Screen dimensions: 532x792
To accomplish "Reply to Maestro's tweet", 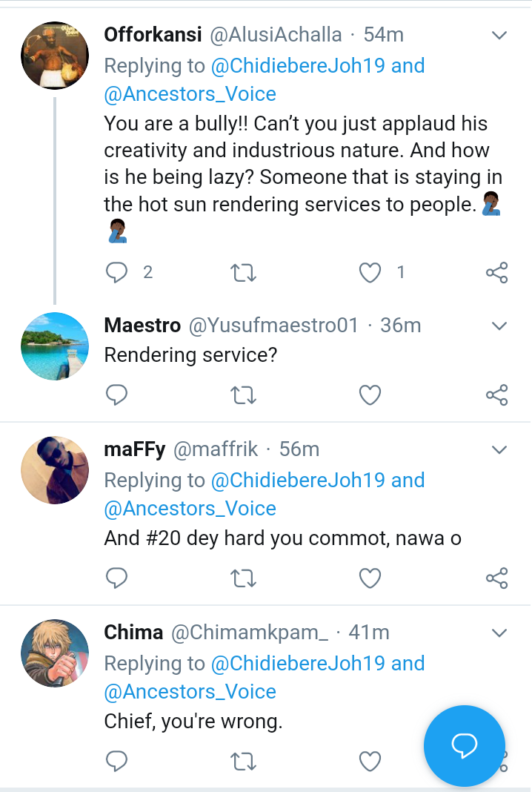I will tap(117, 395).
